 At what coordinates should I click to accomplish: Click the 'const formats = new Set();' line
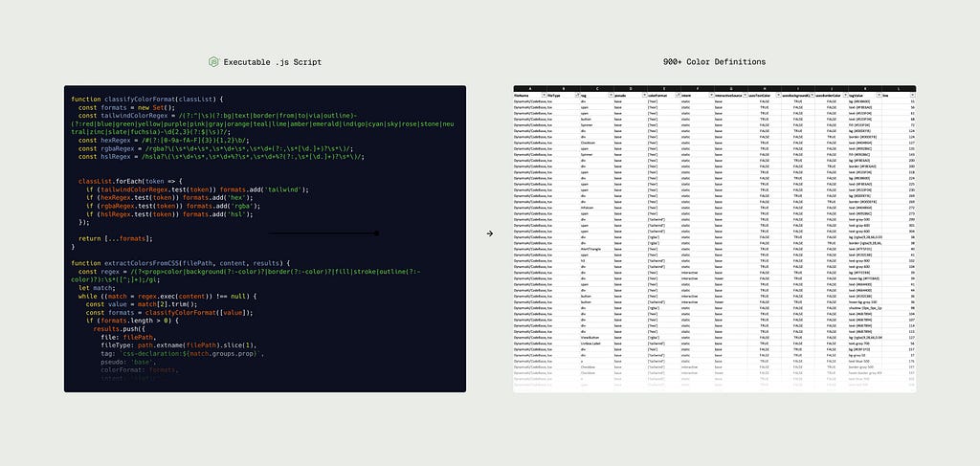[127, 107]
